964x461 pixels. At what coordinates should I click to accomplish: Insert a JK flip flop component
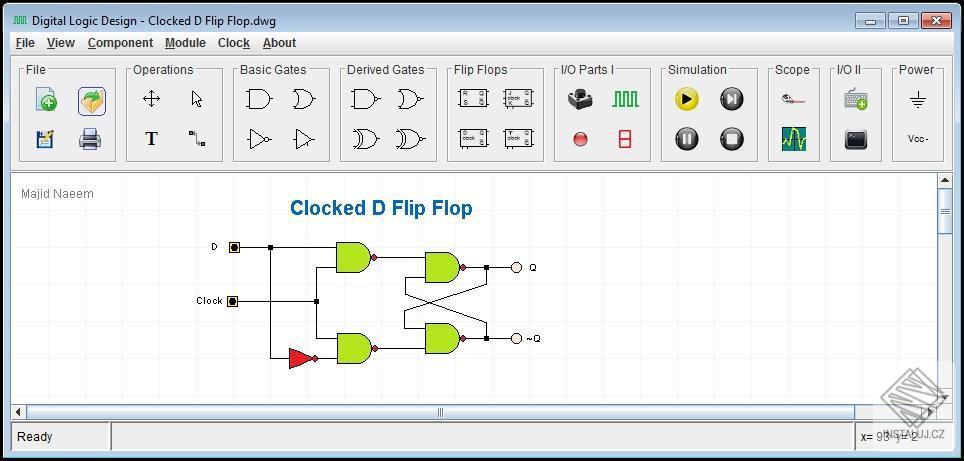(x=518, y=98)
